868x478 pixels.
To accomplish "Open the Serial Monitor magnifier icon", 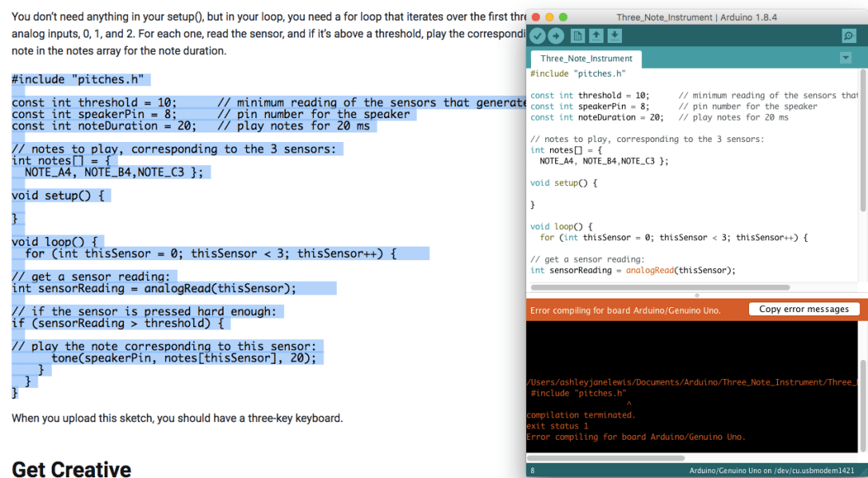I will (x=848, y=36).
